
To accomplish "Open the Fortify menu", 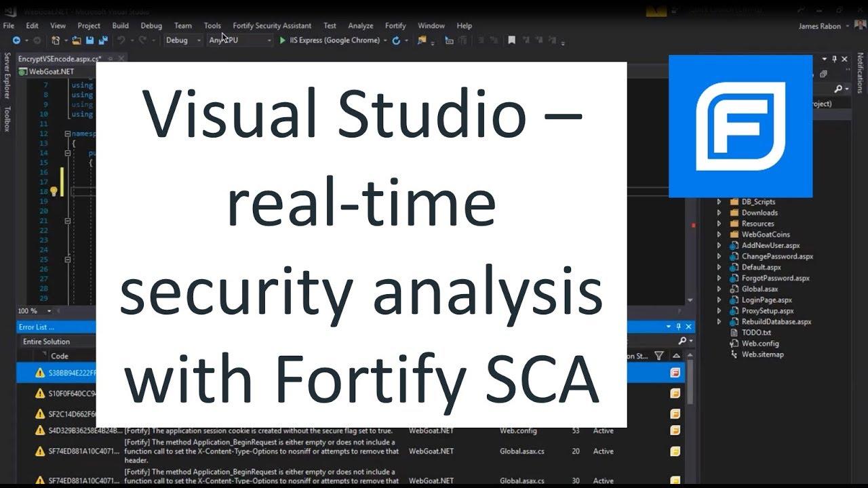I will (395, 26).
